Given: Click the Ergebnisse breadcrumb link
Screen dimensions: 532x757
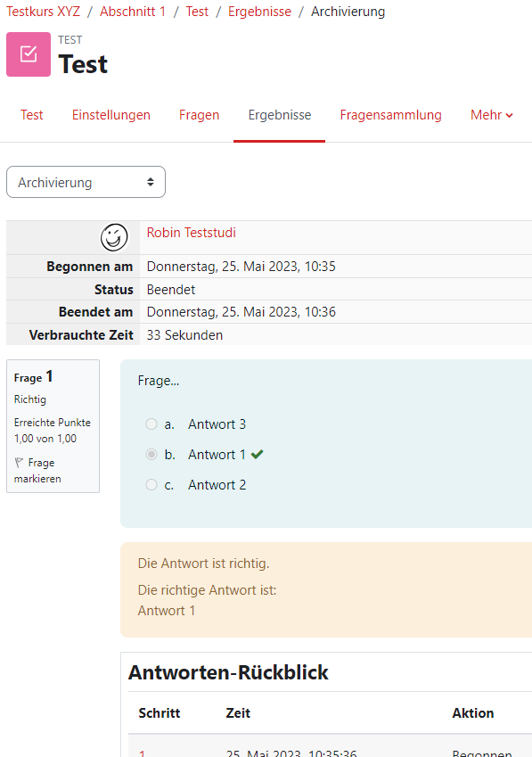Looking at the screenshot, I should click(259, 12).
